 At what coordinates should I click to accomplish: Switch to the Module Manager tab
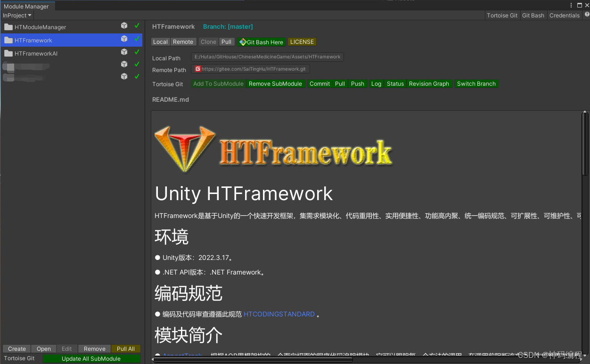[x=28, y=6]
